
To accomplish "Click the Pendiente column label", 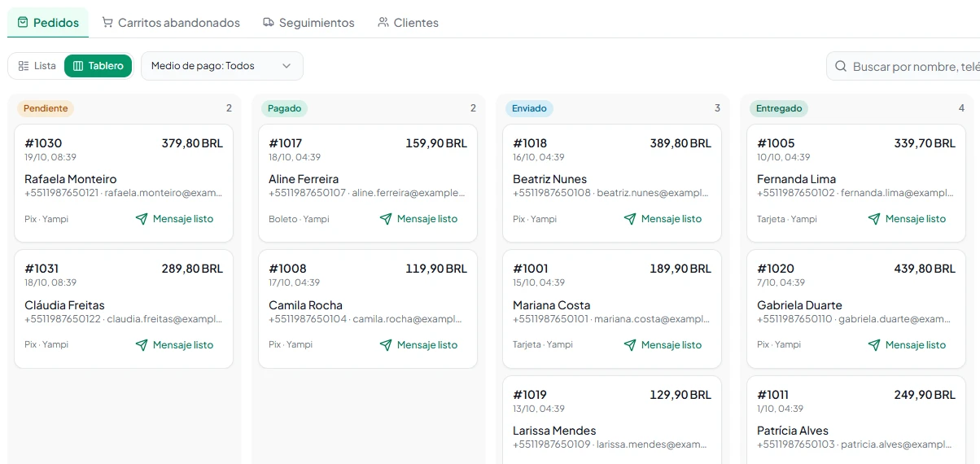I will click(46, 108).
